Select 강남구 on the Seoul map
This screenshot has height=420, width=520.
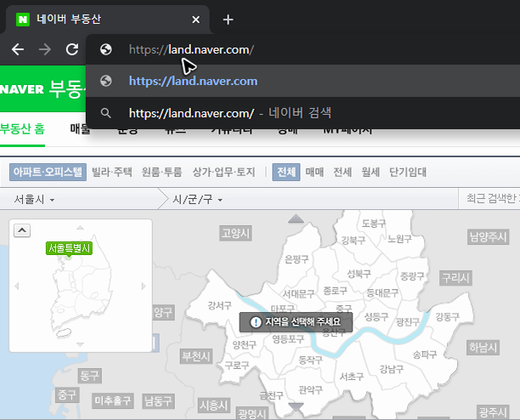[392, 369]
